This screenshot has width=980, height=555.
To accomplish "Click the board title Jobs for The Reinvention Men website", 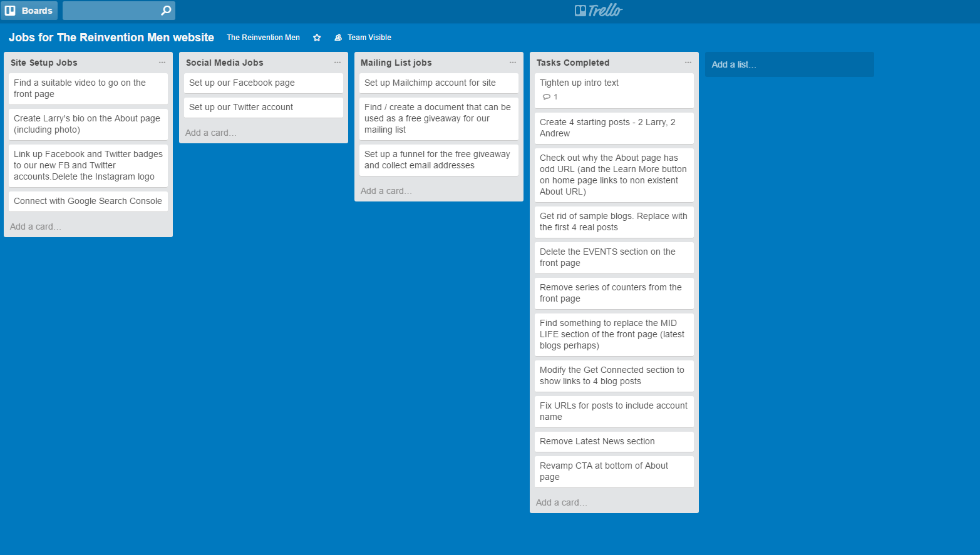I will tap(111, 38).
